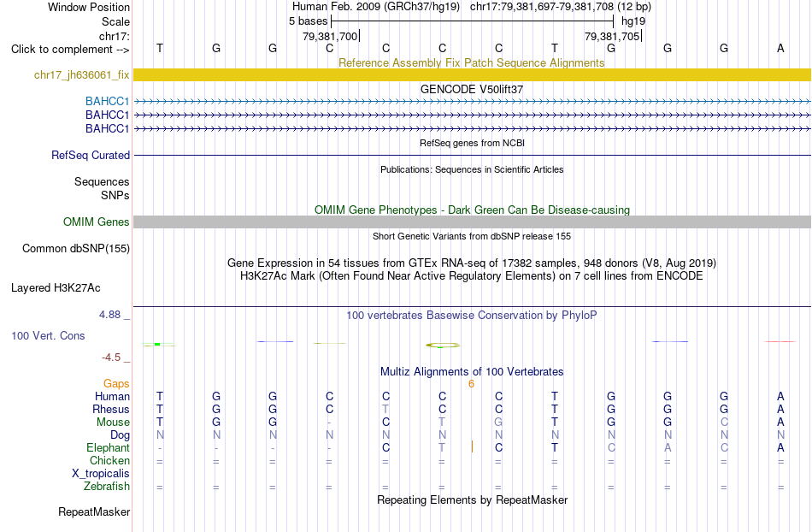Click OMIM Gene Phenotypes track title

click(472, 210)
